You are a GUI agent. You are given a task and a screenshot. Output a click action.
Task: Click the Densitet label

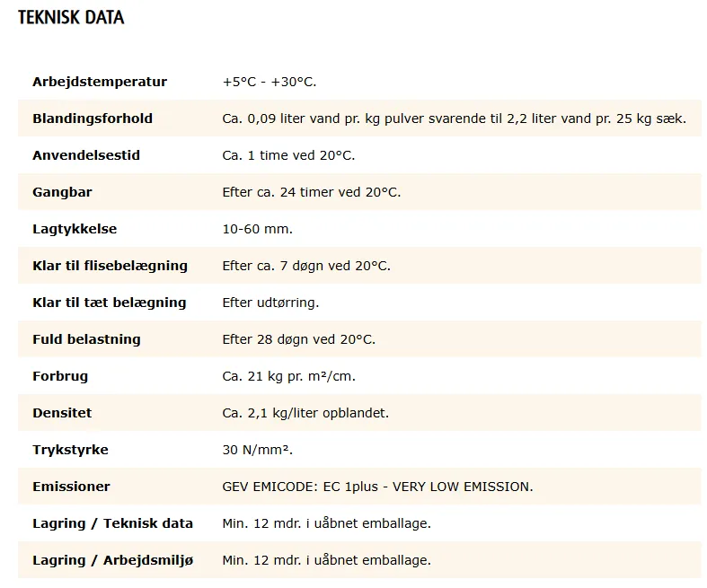(x=62, y=413)
